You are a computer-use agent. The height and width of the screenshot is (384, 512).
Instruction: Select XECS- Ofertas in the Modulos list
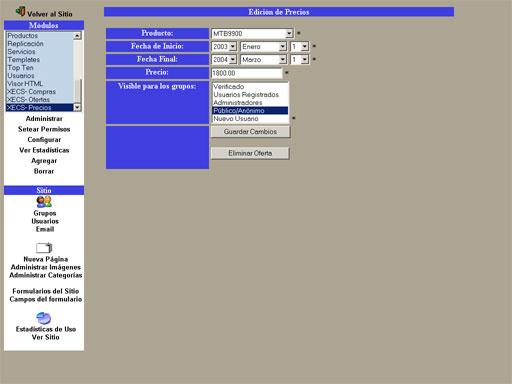pyautogui.click(x=40, y=100)
